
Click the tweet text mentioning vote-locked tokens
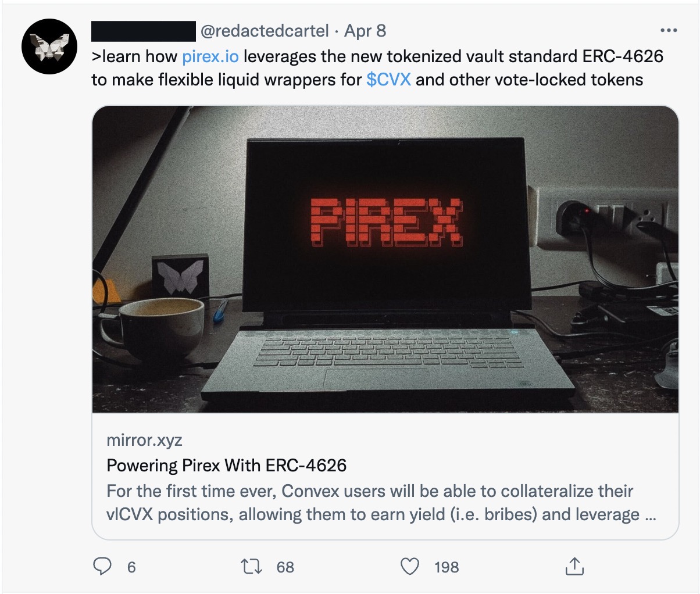529,79
